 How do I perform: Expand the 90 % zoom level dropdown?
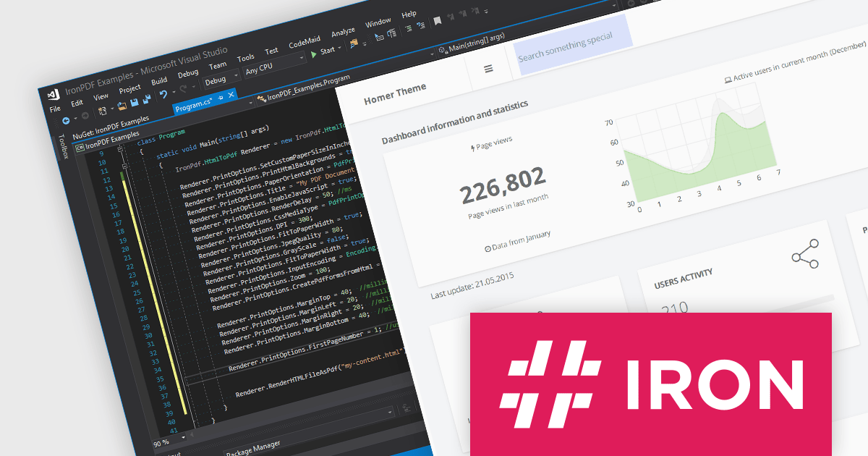183,437
